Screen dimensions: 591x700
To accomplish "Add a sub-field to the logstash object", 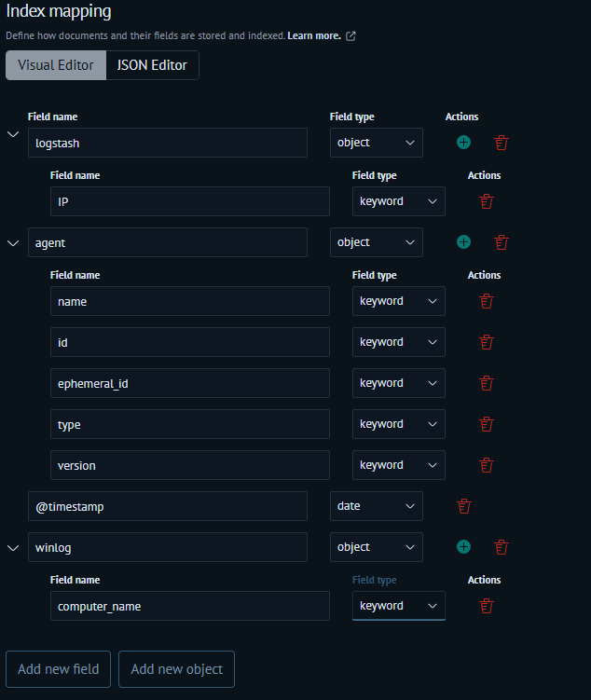I will (464, 143).
